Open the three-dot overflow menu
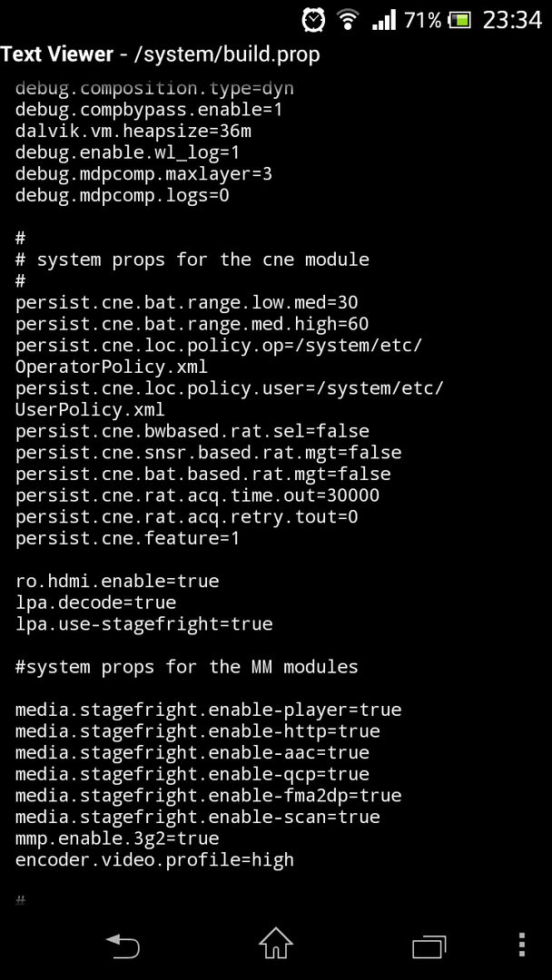Screen dimensions: 552x980 522,945
